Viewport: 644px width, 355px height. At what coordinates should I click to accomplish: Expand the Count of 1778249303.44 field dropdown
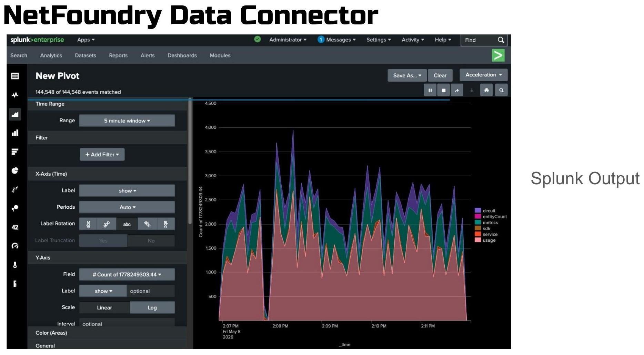click(x=127, y=274)
